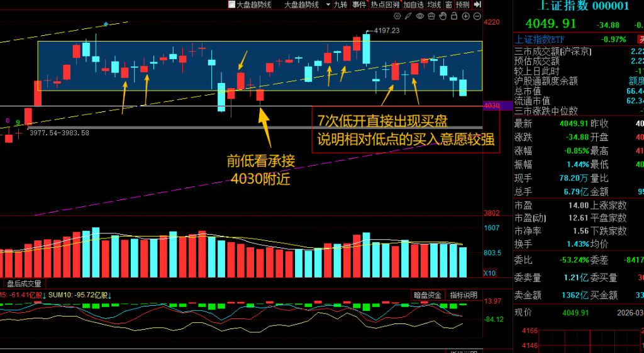Toggle the 大盘趋势线 checkbox
Image resolution: width=644 pixels, height=353 pixels.
(x=231, y=4)
